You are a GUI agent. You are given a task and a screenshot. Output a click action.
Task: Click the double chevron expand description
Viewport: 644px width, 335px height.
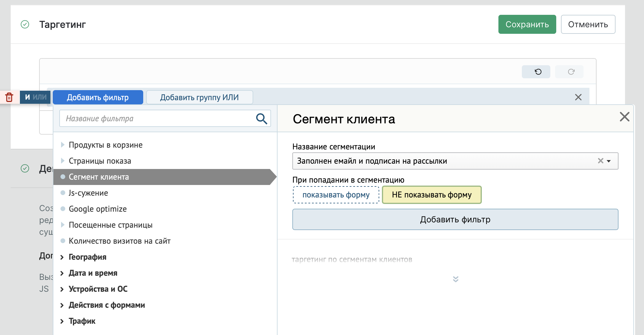[456, 279]
